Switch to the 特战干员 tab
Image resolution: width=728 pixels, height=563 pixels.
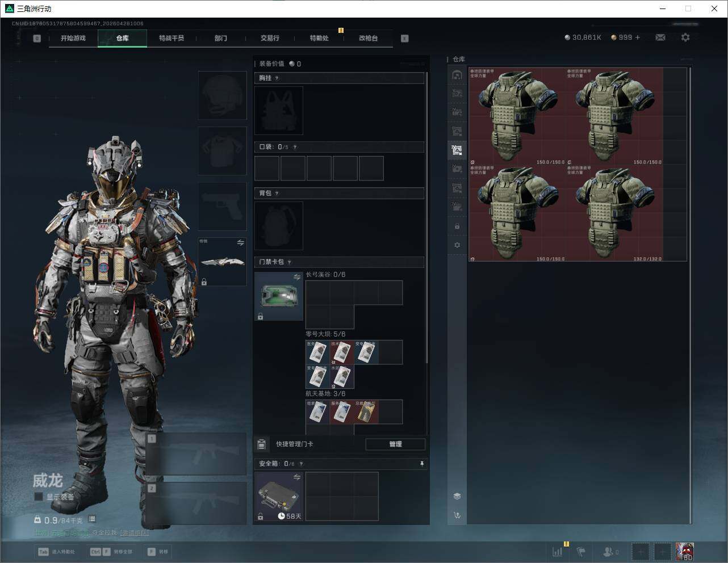[x=171, y=38]
